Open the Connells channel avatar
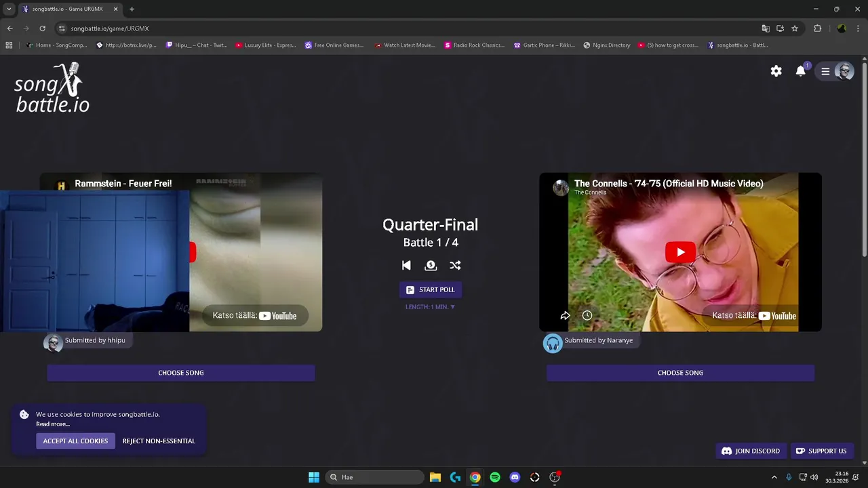 pyautogui.click(x=561, y=187)
